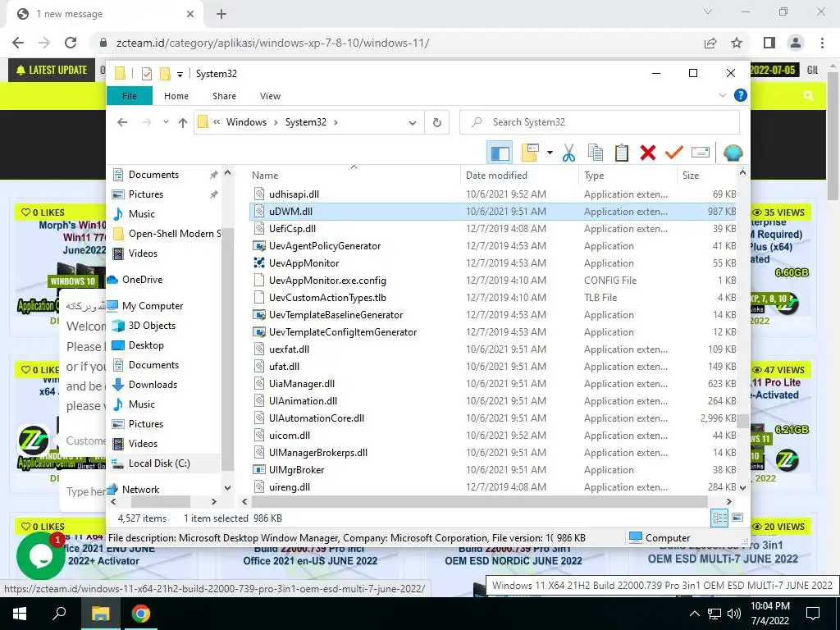Open the Share ribbon tab
Screen dimensions: 840x630
pos(224,96)
